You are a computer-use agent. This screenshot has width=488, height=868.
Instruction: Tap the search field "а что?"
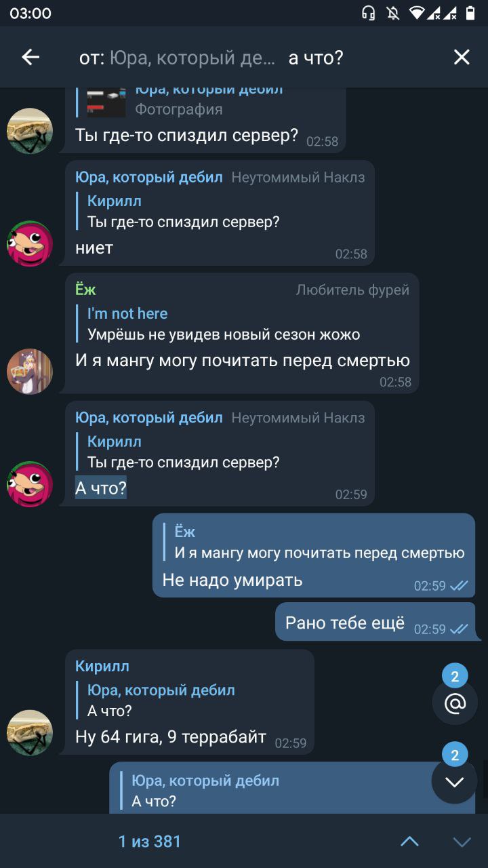point(316,58)
